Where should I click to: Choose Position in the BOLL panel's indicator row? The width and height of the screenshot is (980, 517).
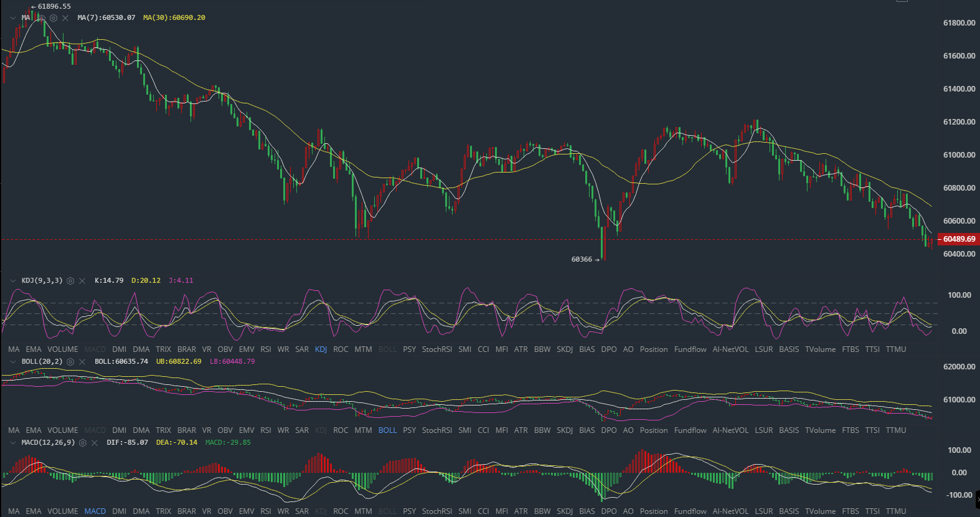click(654, 430)
